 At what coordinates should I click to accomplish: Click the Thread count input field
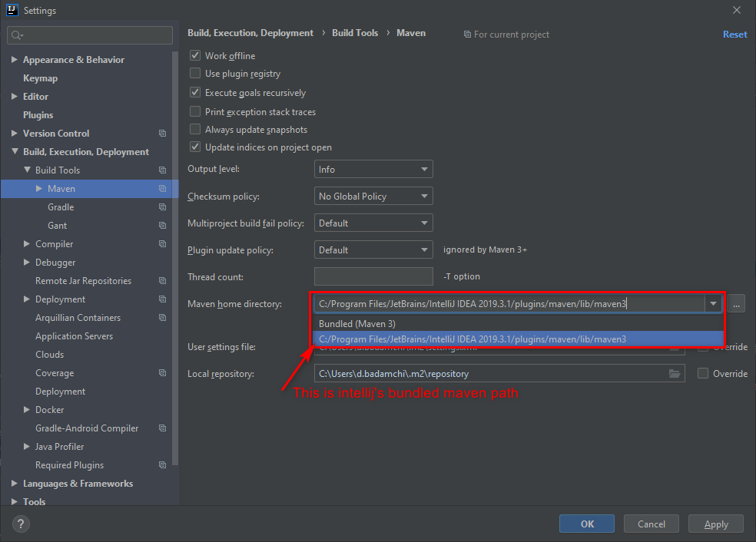point(373,276)
